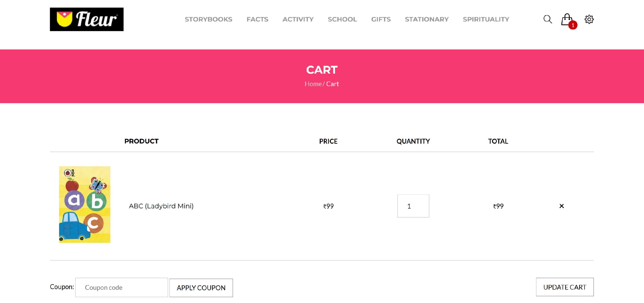Open the search magnifier icon

(x=547, y=19)
